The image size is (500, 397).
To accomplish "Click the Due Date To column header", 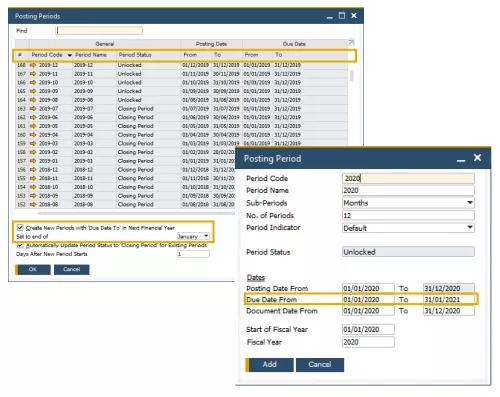I will click(279, 55).
